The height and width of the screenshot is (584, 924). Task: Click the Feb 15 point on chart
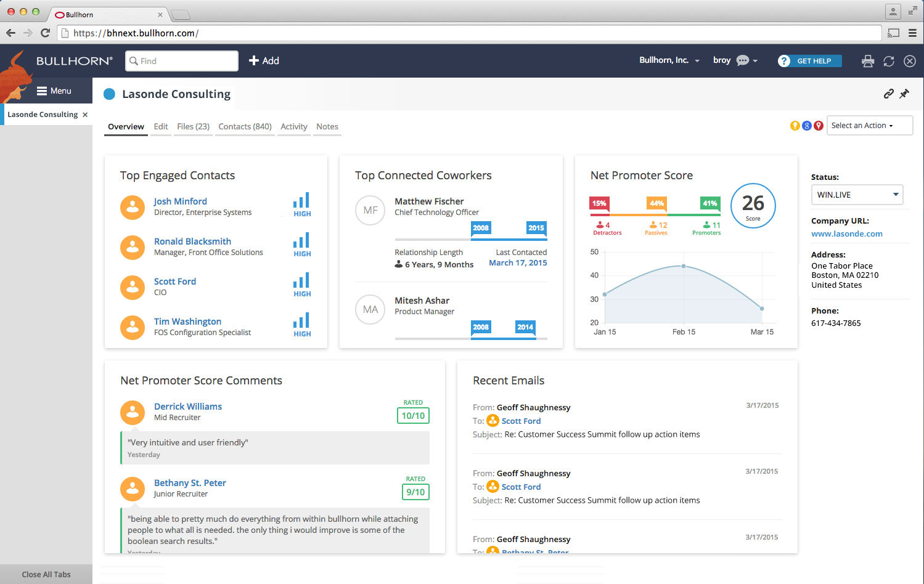[684, 266]
